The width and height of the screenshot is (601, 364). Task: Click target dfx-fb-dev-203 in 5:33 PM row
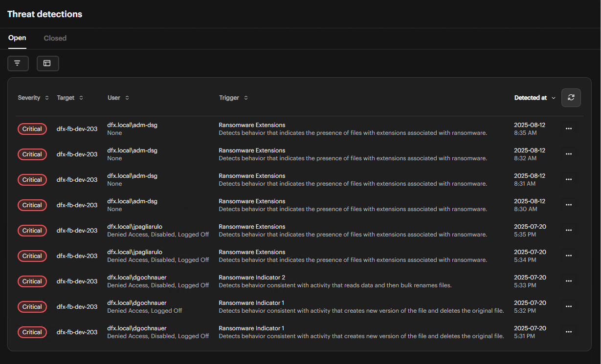click(77, 281)
